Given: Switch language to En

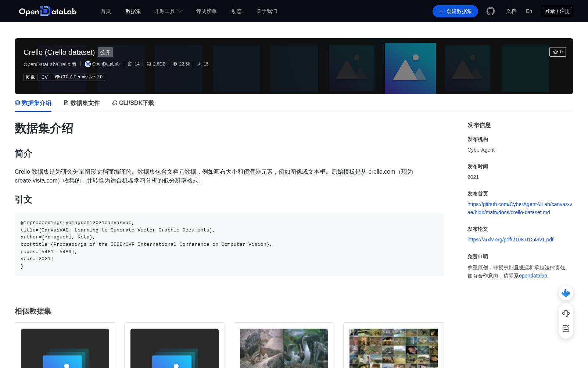Looking at the screenshot, I should [529, 11].
